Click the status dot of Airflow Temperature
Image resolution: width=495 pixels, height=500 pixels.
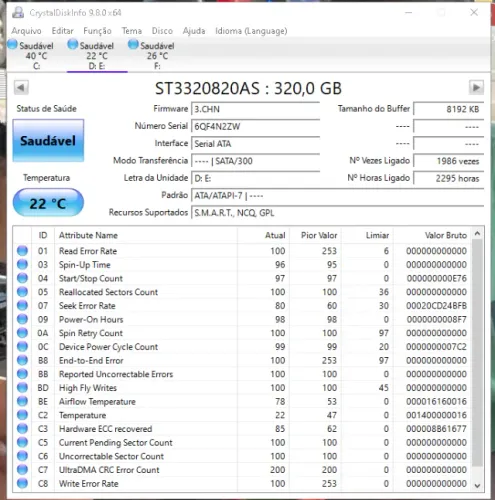tap(22, 401)
